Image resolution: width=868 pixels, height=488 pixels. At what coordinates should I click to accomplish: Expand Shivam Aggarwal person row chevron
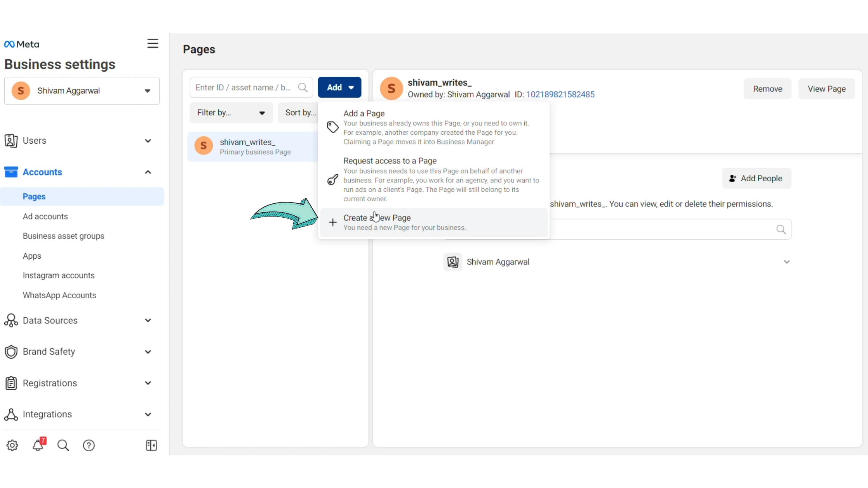pyautogui.click(x=787, y=262)
